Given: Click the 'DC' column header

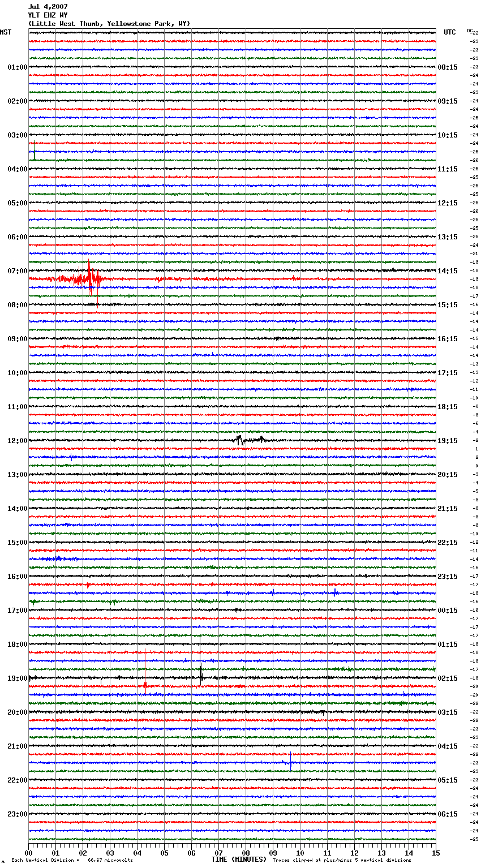Looking at the screenshot, I should tap(470, 31).
